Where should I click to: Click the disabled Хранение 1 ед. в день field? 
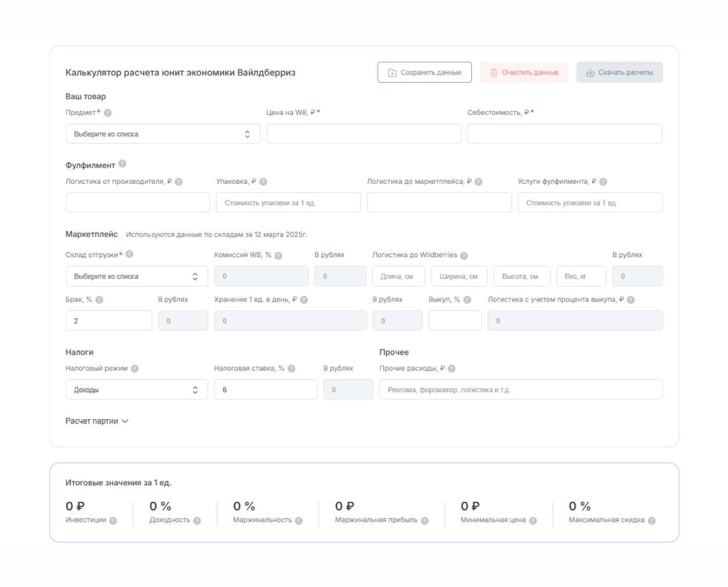click(291, 321)
